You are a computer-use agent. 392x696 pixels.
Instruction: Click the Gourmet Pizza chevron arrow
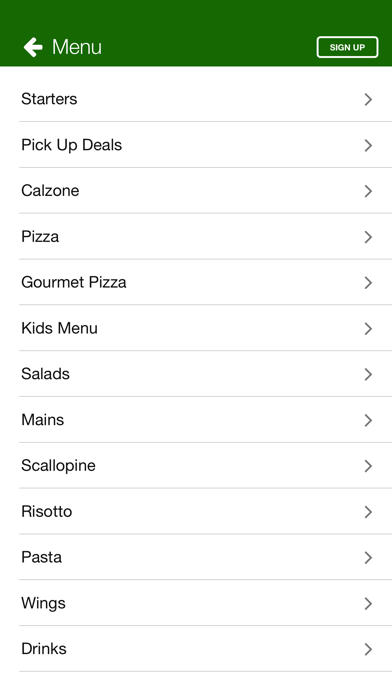coord(368,283)
